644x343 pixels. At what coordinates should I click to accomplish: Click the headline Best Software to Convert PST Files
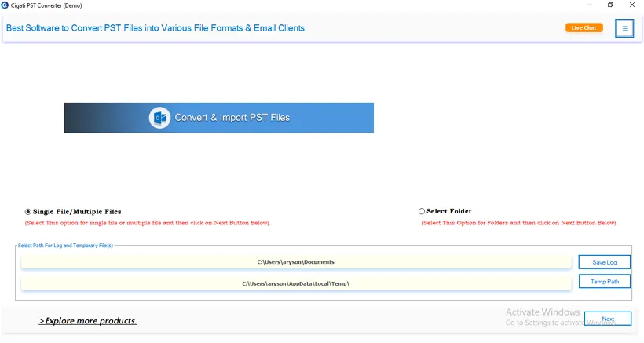click(156, 28)
